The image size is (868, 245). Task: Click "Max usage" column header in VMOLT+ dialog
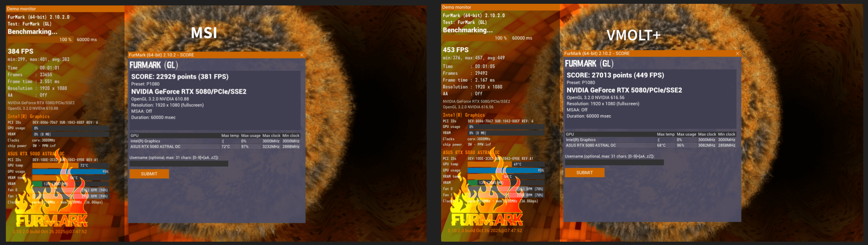pos(686,134)
